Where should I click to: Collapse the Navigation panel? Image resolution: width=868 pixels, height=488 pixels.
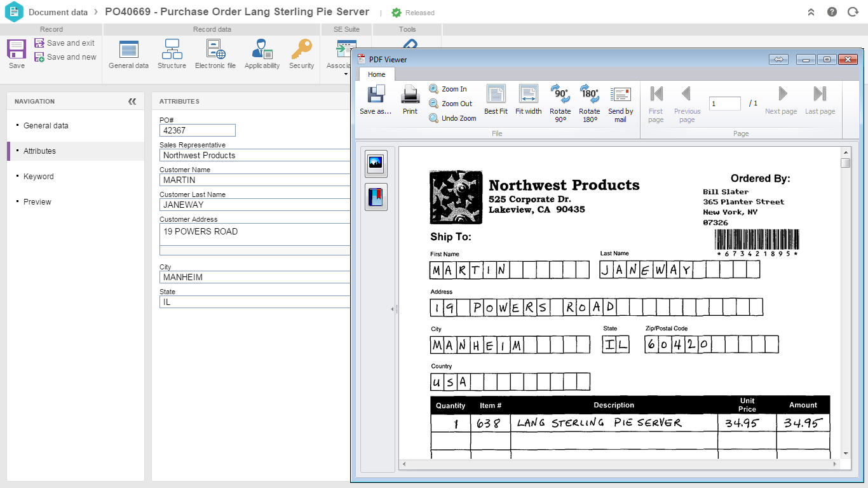(132, 101)
